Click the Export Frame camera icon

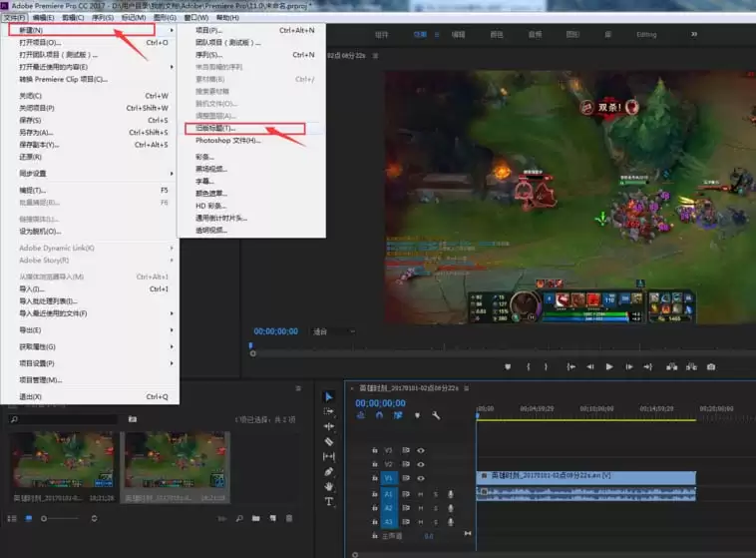711,367
